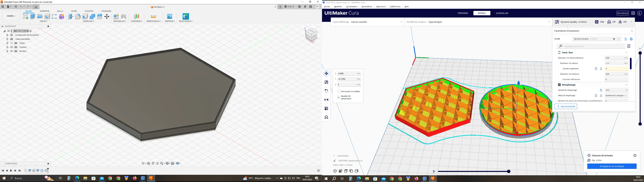
Task: Switch to the PRÉPARER stage tab
Action: [463, 13]
